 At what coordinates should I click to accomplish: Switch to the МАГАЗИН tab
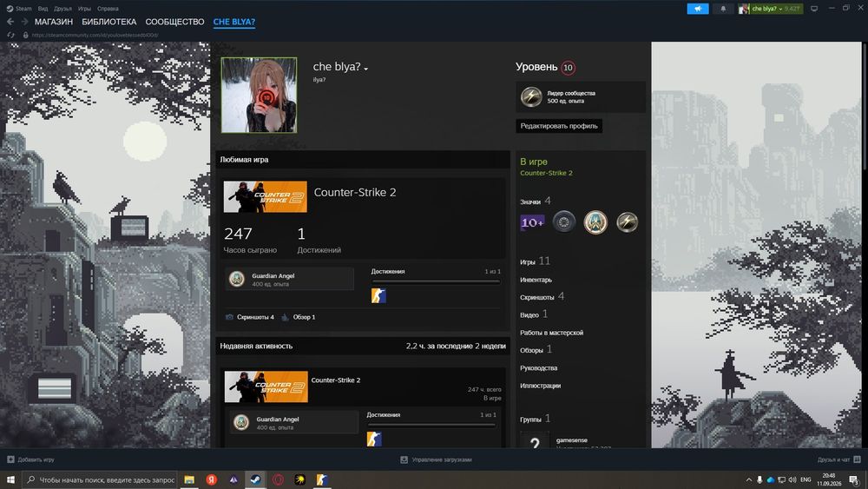click(54, 22)
